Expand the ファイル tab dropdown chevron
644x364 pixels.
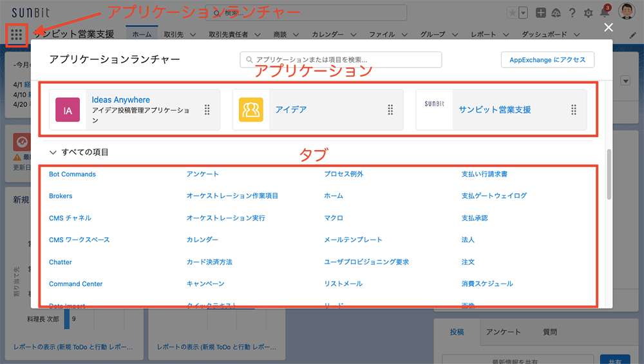tap(404, 35)
